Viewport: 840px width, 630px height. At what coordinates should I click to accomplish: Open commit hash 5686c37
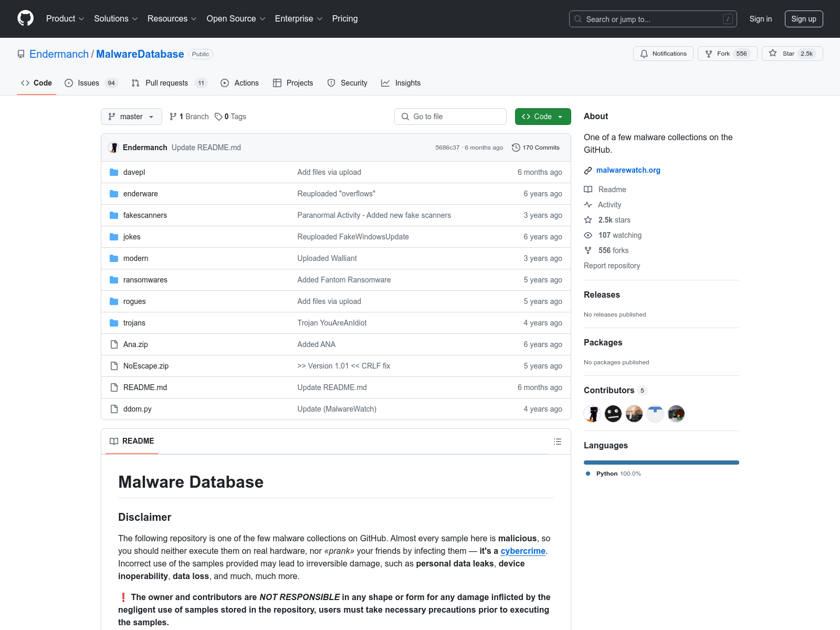pyautogui.click(x=447, y=148)
